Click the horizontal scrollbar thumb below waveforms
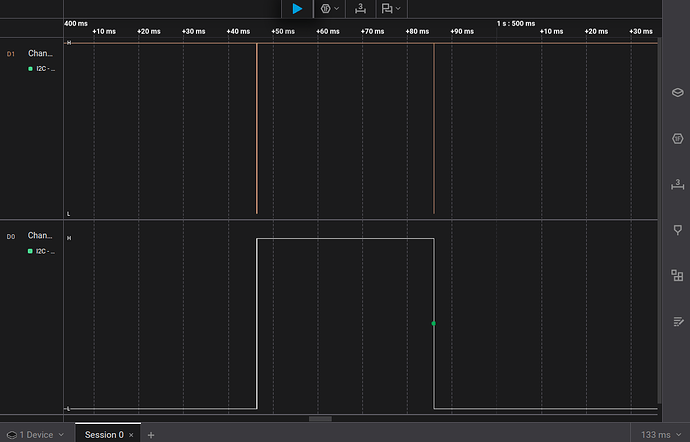The image size is (690, 442). pyautogui.click(x=320, y=419)
